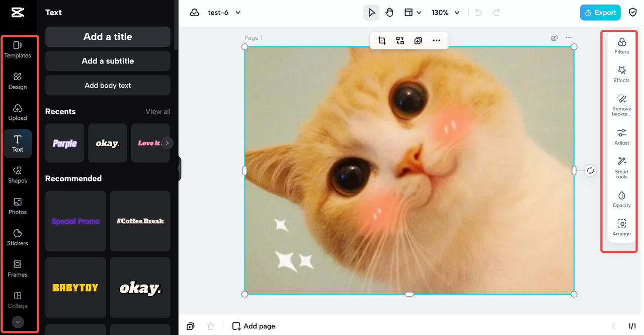This screenshot has height=335, width=644.
Task: Open the Adjust panel
Action: coord(622,137)
